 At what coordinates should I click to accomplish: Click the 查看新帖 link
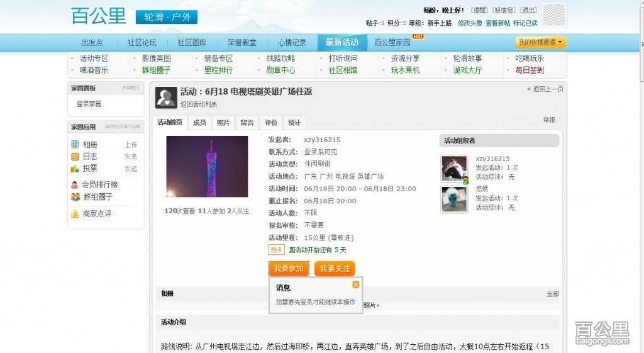coord(498,23)
